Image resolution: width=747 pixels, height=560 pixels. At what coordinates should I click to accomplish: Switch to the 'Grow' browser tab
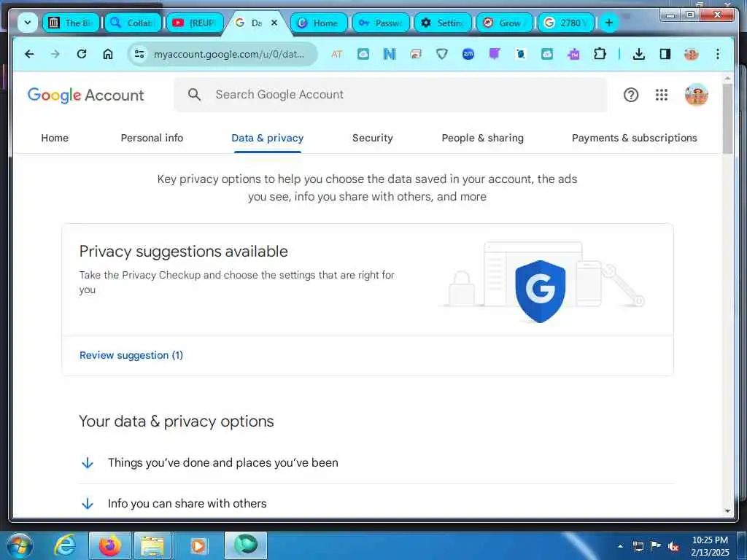(505, 23)
